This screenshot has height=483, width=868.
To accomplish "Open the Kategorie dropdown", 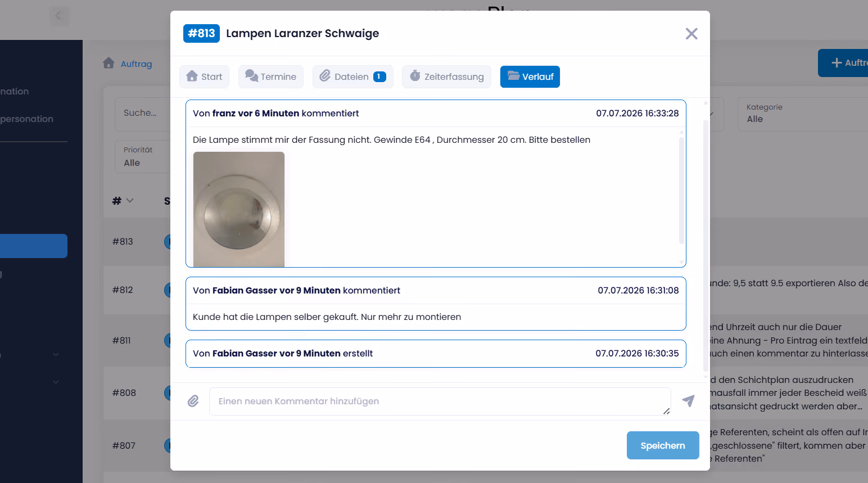I will 803,114.
